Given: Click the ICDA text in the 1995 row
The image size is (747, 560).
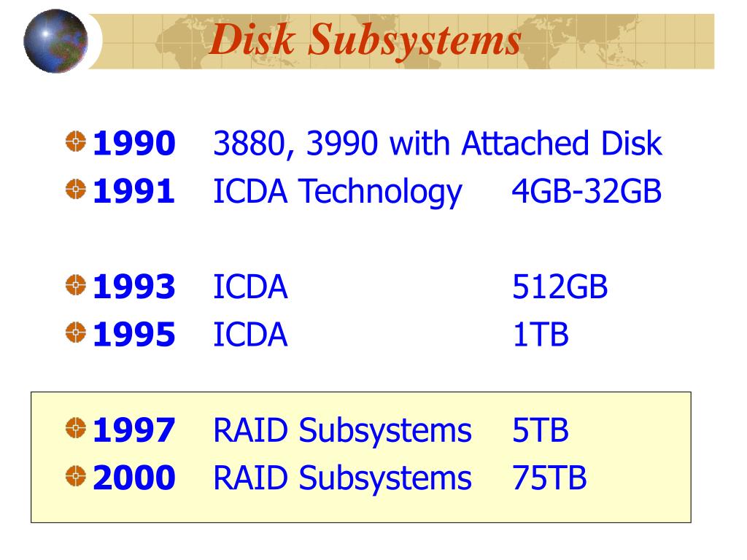Looking at the screenshot, I should pos(250,334).
